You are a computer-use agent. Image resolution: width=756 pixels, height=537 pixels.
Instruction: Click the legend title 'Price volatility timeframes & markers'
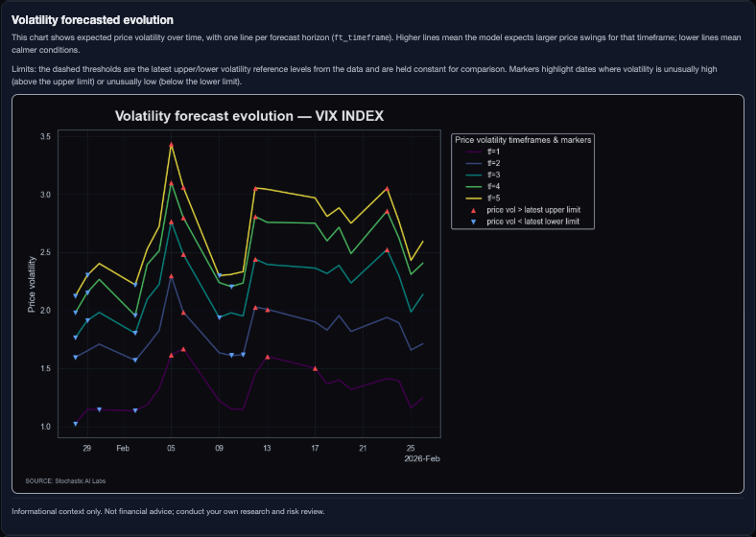[x=523, y=140]
